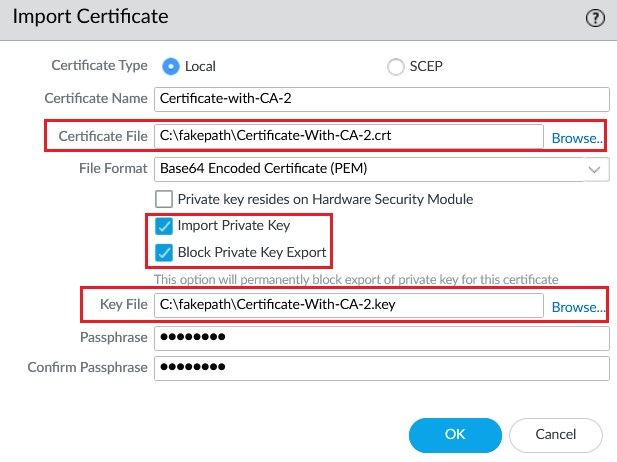
Task: Select the Local certificate type
Action: tap(171, 66)
